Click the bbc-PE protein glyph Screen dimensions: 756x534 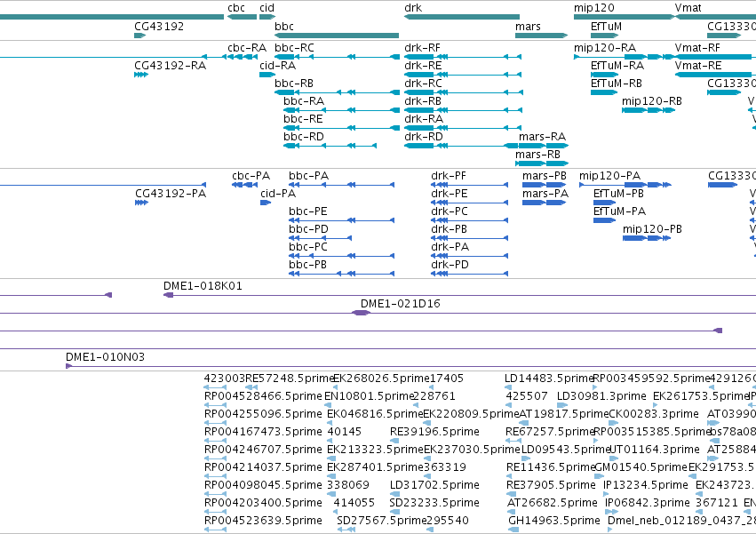tap(341, 220)
